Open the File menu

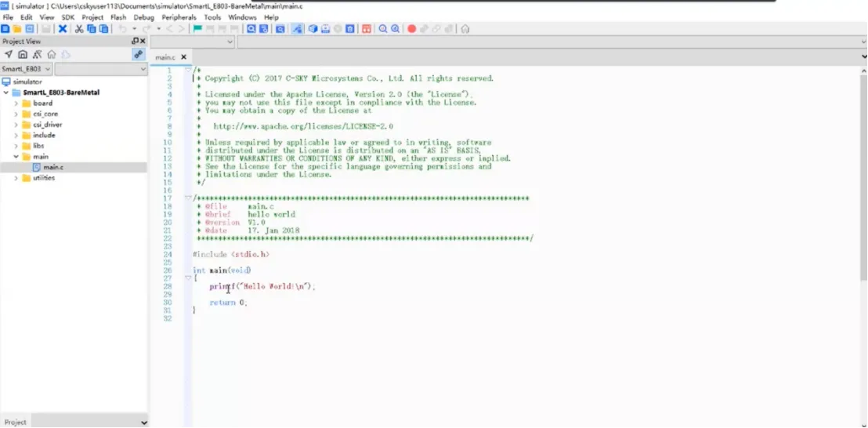coord(8,18)
